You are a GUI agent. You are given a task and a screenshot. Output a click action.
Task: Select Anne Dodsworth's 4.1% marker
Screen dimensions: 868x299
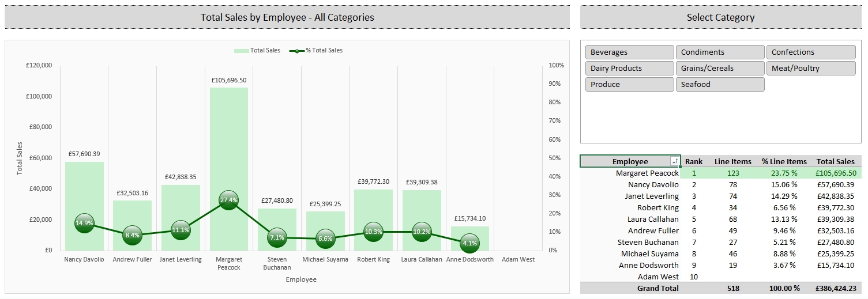tap(470, 243)
